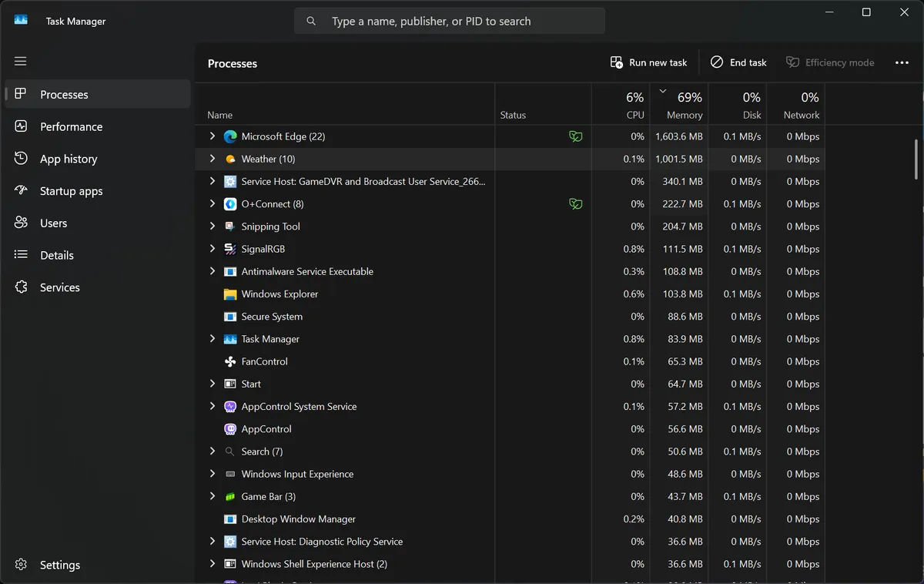The height and width of the screenshot is (584, 924).
Task: Open the three-dot more options menu
Action: [x=902, y=62]
